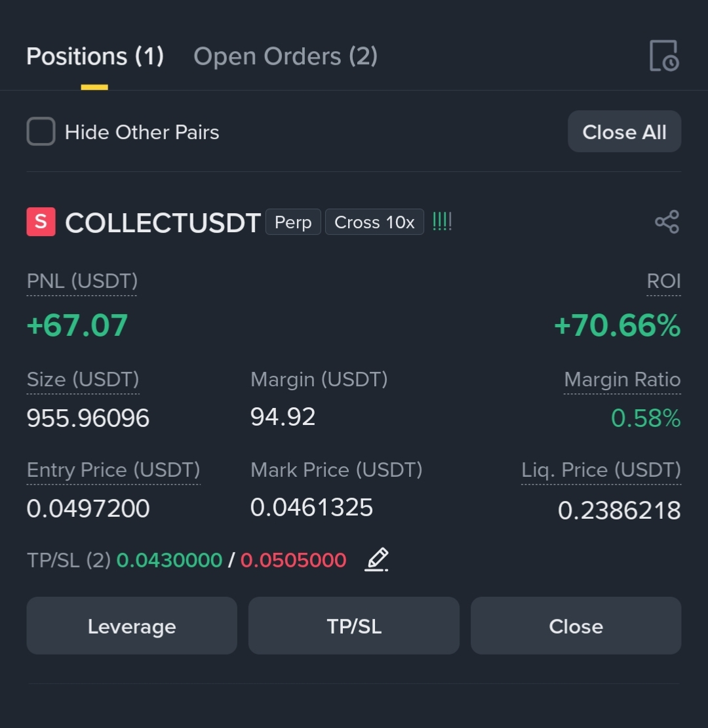This screenshot has height=728, width=708.
Task: Tap the PNL (USDT) label for info
Action: (82, 281)
